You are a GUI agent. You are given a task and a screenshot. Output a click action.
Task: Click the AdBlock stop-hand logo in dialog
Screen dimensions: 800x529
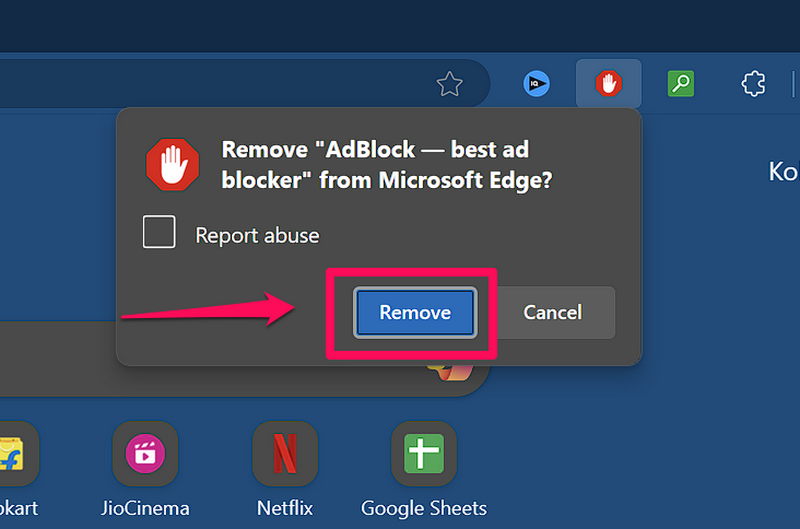click(x=173, y=164)
